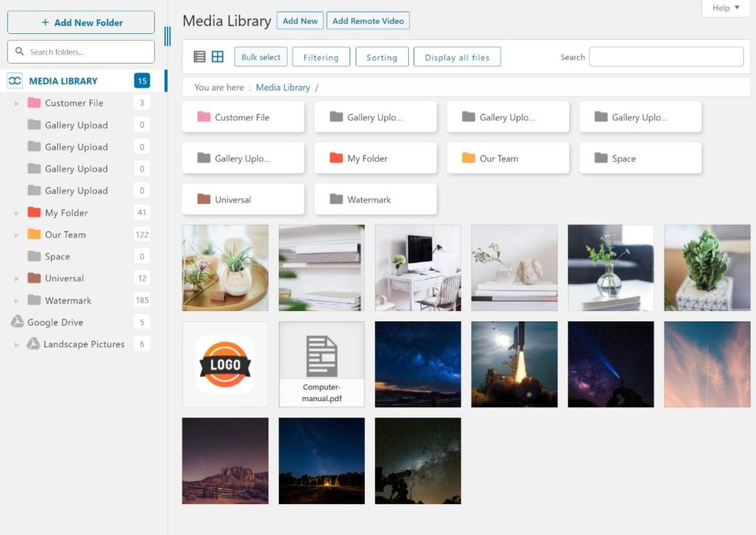The height and width of the screenshot is (535, 756).
Task: Click the Media Library logo icon
Action: click(x=15, y=80)
